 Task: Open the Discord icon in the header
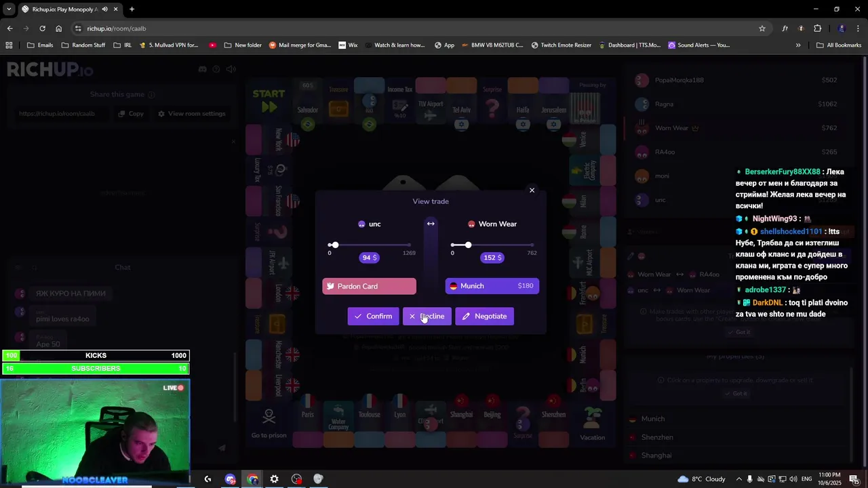click(202, 69)
